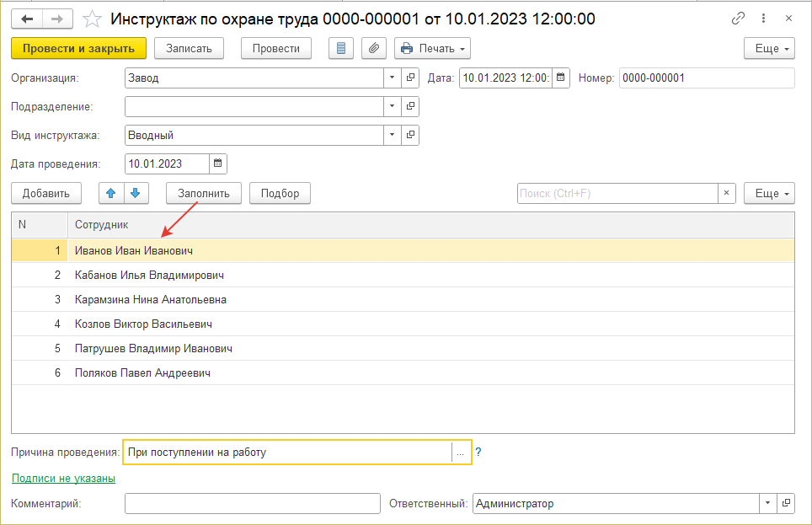Image resolution: width=812 pixels, height=525 pixels.
Task: Click the Записать button
Action: point(189,48)
